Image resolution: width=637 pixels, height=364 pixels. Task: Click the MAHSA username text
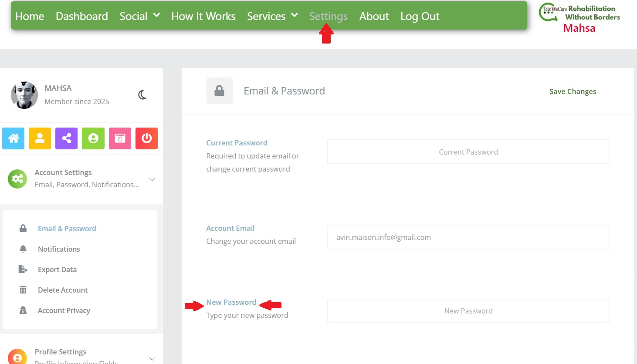pos(58,88)
